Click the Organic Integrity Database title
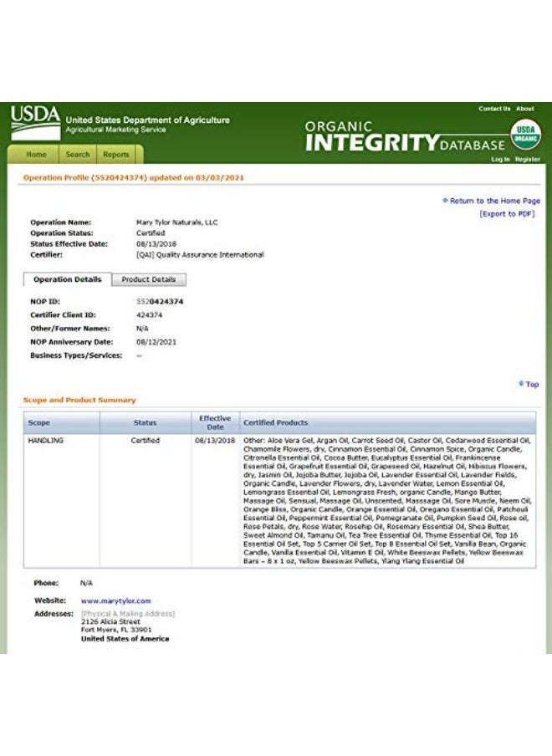Image resolution: width=552 pixels, height=756 pixels. pos(406,136)
